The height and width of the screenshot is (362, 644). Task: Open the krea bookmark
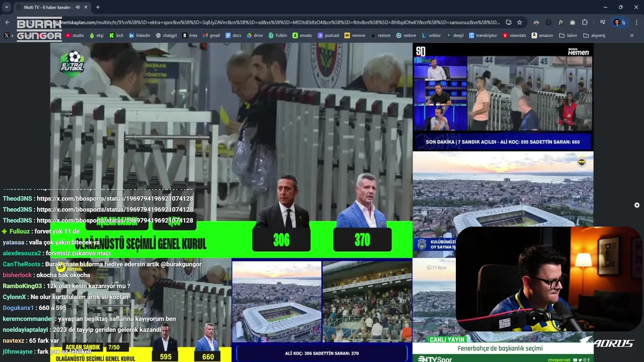click(190, 36)
